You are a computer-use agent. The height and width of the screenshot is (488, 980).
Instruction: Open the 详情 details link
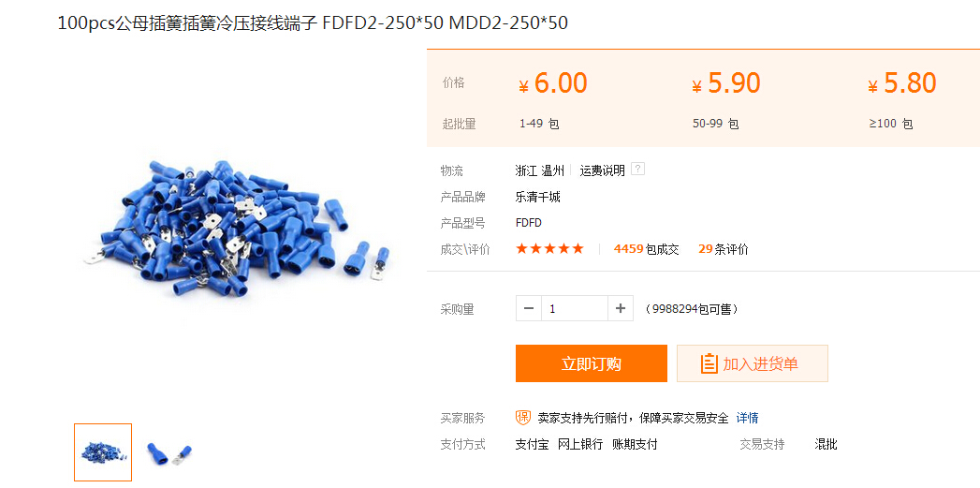tap(747, 418)
